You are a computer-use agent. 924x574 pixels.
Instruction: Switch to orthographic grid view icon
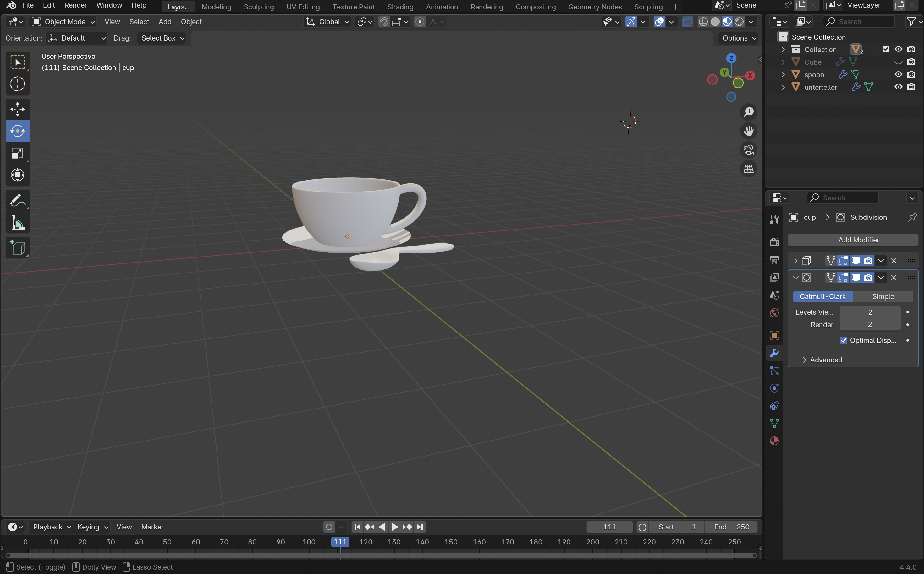point(748,169)
